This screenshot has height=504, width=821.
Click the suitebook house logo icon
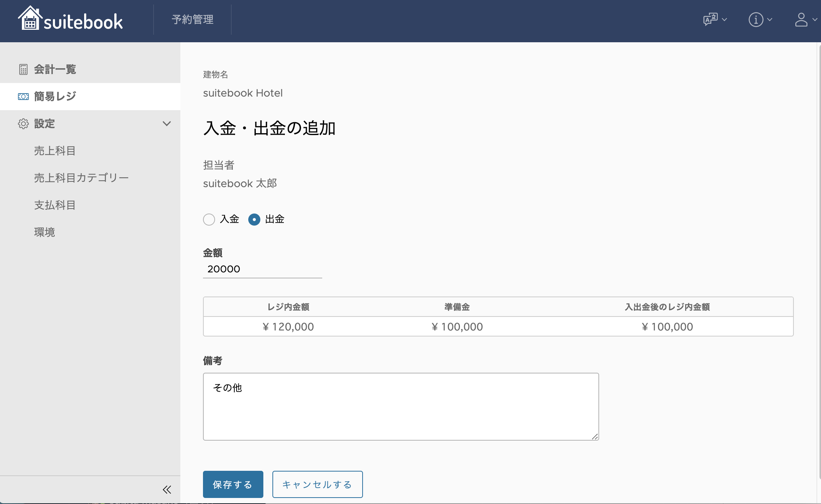pos(29,18)
